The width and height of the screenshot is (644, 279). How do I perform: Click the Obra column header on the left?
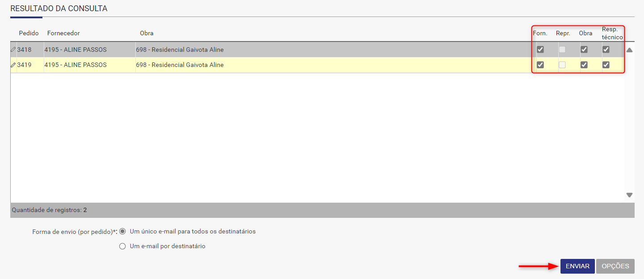click(x=146, y=33)
